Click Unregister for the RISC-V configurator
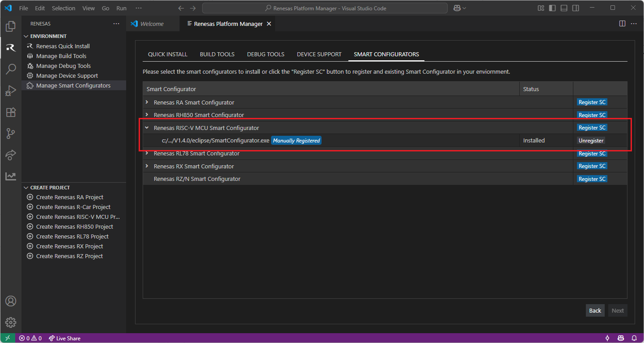The width and height of the screenshot is (644, 343). coord(591,140)
